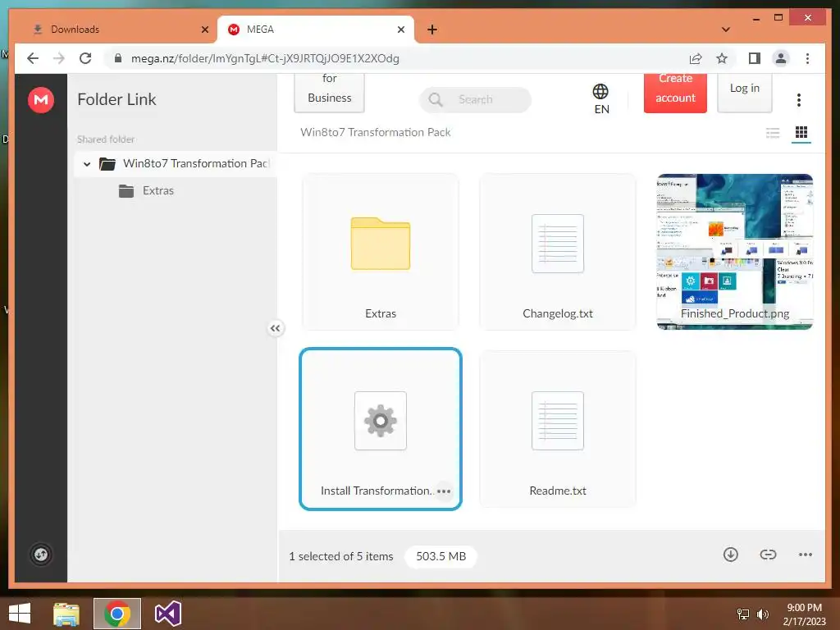This screenshot has width=840, height=630.
Task: Collapse Win8to7 Transformation Pack tree node
Action: (87, 164)
